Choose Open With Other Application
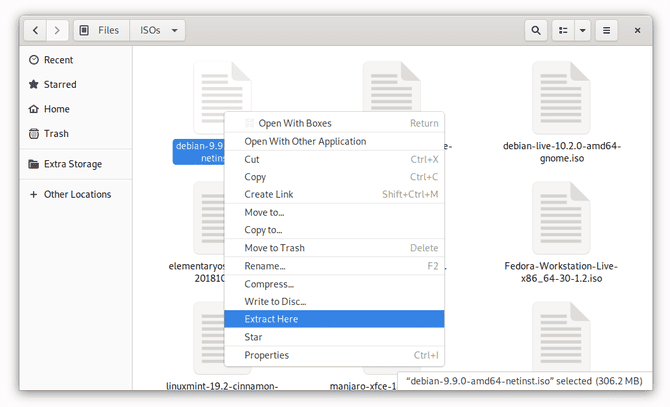Screen dimensions: 670x407 pyautogui.click(x=334, y=141)
